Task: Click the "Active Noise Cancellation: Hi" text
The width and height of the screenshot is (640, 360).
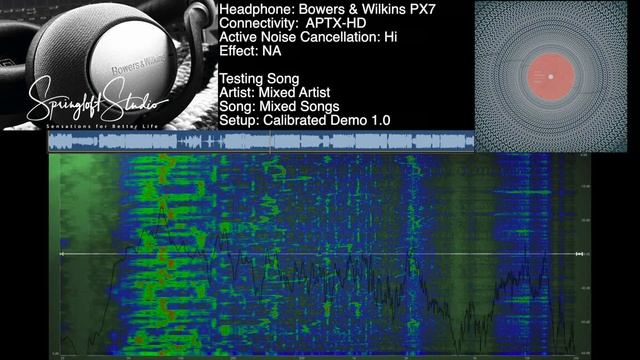Action: [x=308, y=37]
